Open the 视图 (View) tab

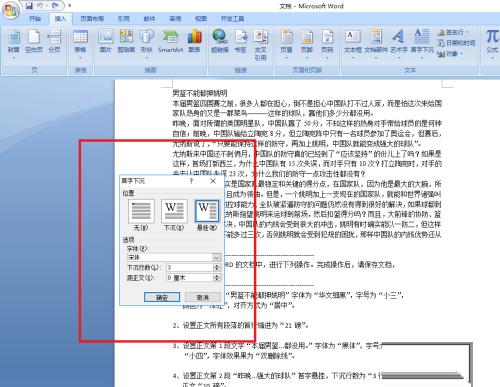click(x=201, y=19)
